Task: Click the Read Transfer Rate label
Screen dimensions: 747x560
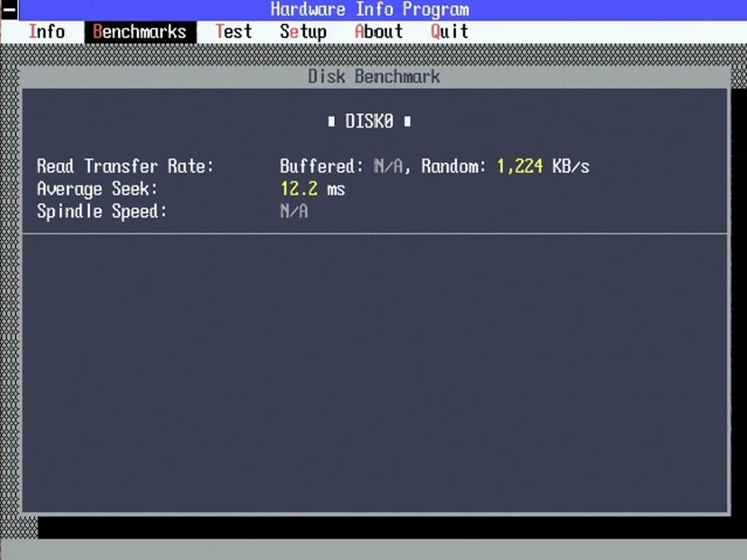Action: click(x=125, y=166)
